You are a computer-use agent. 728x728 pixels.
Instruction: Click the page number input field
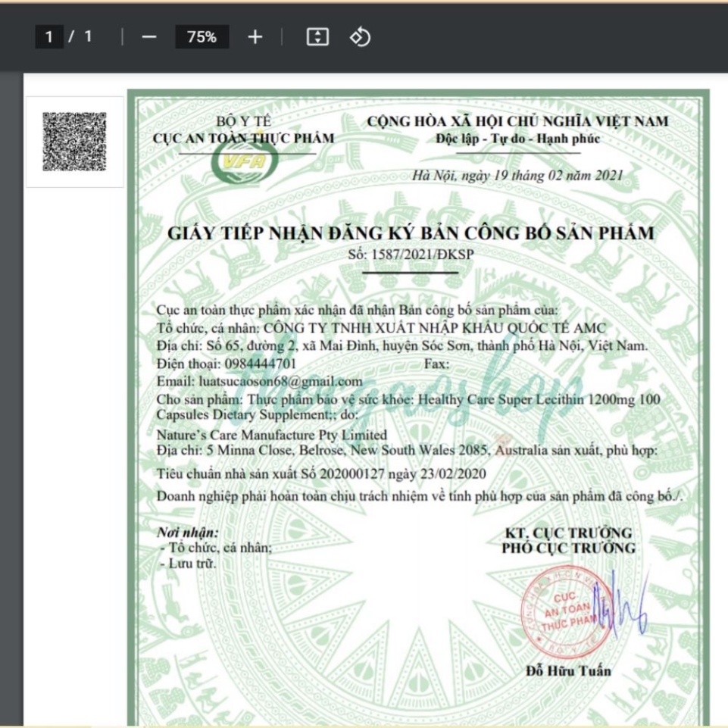click(x=49, y=36)
